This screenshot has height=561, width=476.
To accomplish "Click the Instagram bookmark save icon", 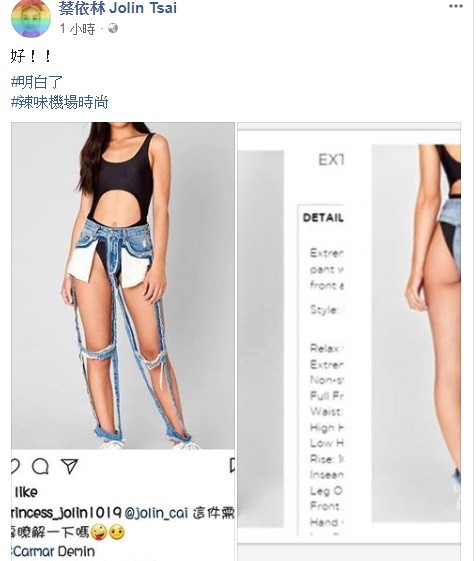I will click(232, 466).
